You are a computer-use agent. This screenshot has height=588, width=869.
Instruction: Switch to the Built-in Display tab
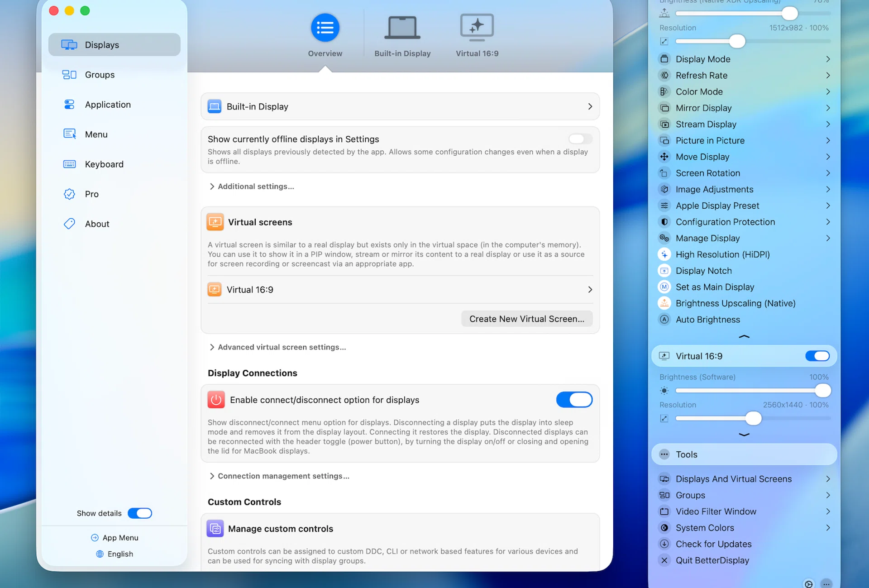click(x=402, y=35)
